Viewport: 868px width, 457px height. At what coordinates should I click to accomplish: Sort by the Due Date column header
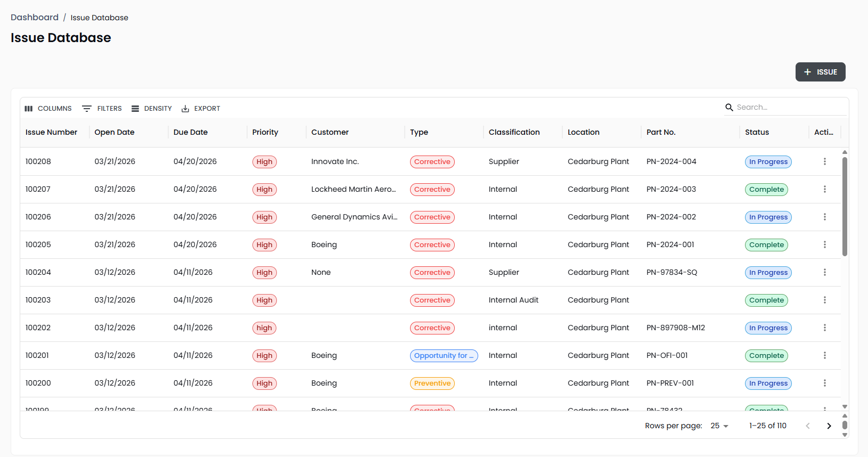tap(191, 132)
